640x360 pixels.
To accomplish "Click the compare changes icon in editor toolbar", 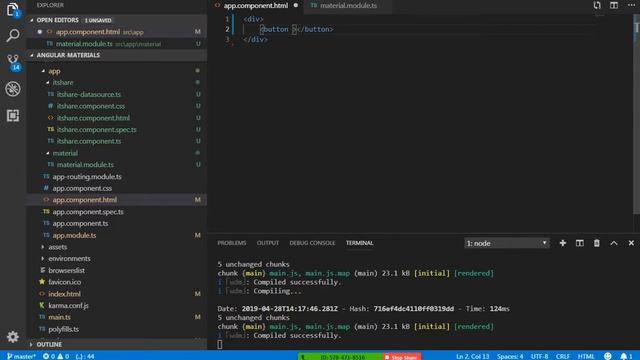I will 597,5.
